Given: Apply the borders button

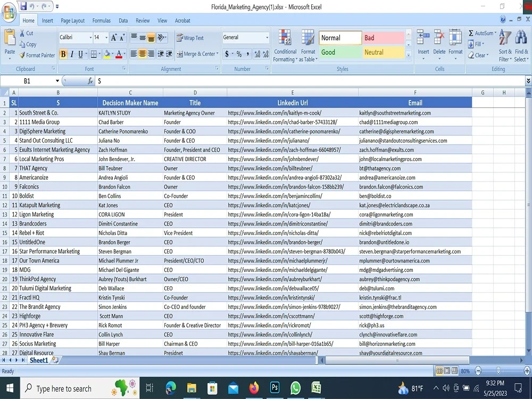Looking at the screenshot, I should (94, 54).
